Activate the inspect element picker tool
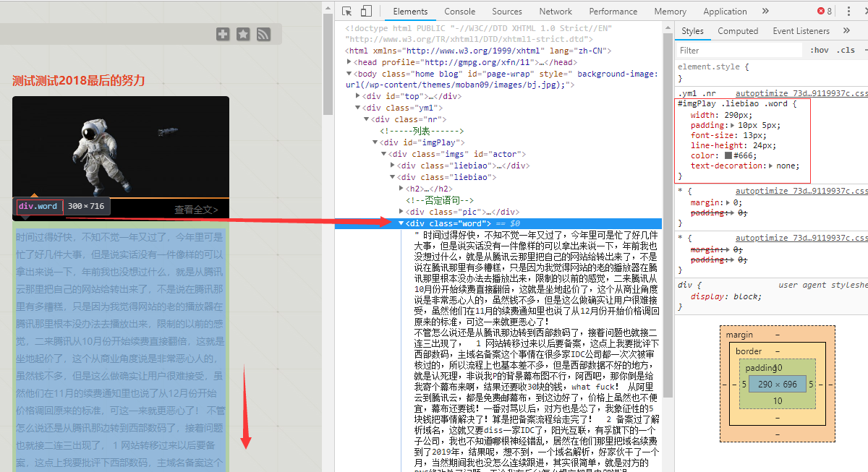This screenshot has height=472, width=868. (347, 11)
